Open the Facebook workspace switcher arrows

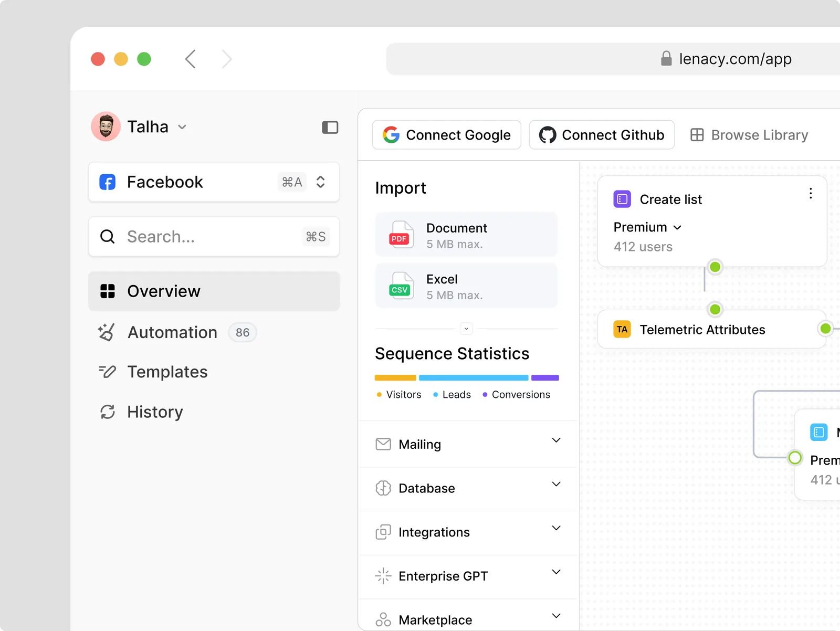[321, 182]
